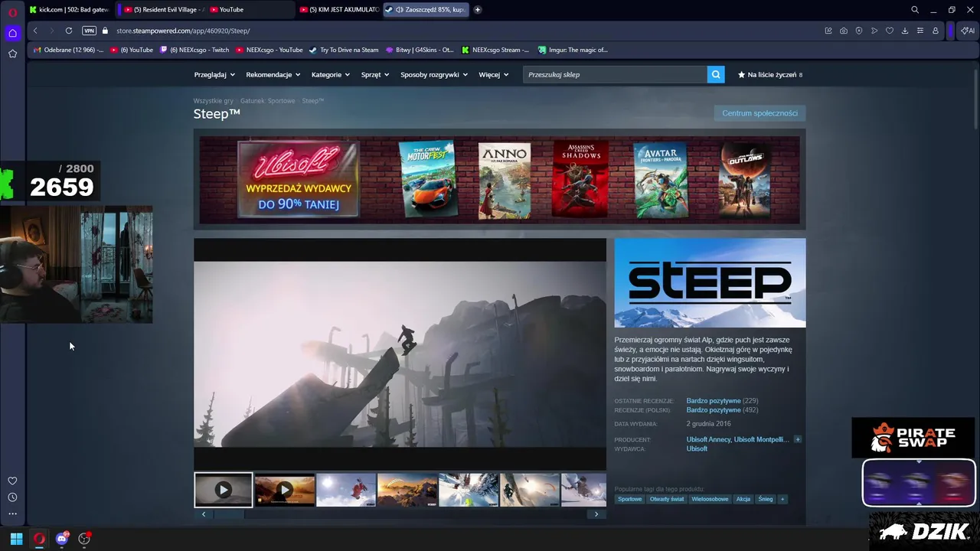This screenshot has width=980, height=551.
Task: Open Windows Start button
Action: click(x=16, y=539)
